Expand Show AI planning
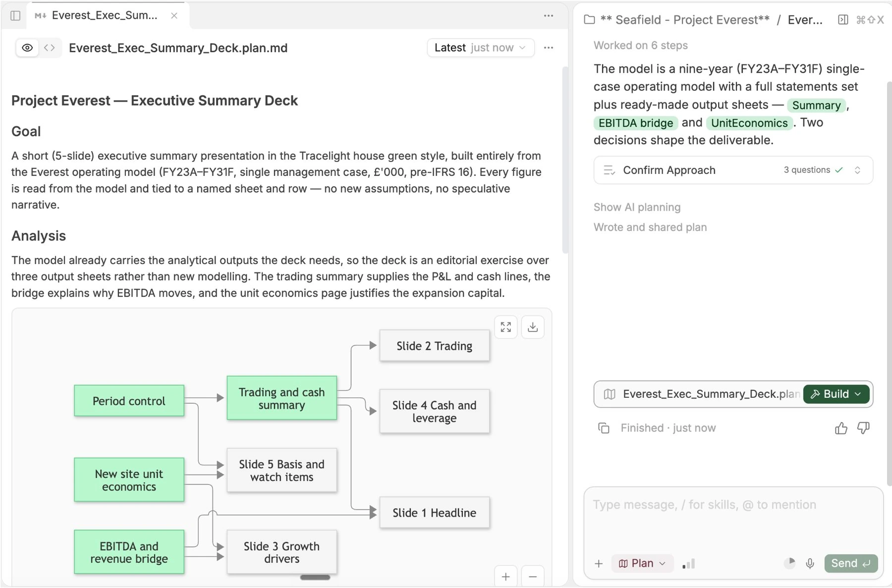 coord(637,208)
